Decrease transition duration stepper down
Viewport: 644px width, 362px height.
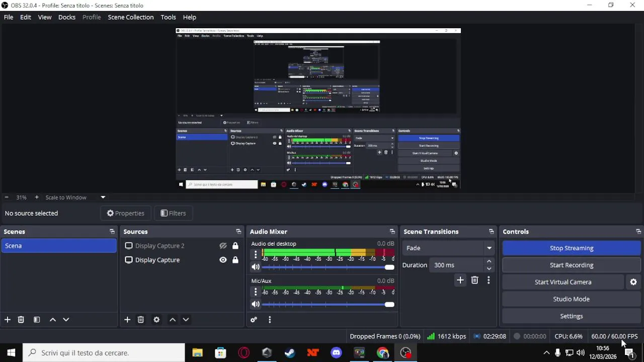tap(489, 268)
